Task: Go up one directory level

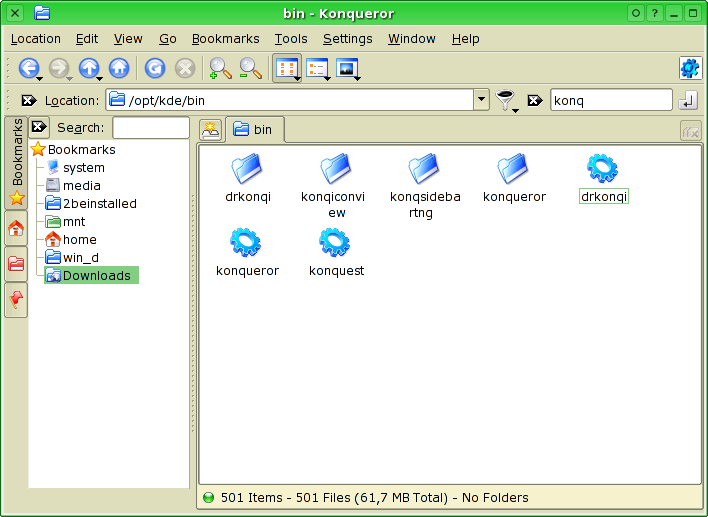Action: (x=88, y=68)
